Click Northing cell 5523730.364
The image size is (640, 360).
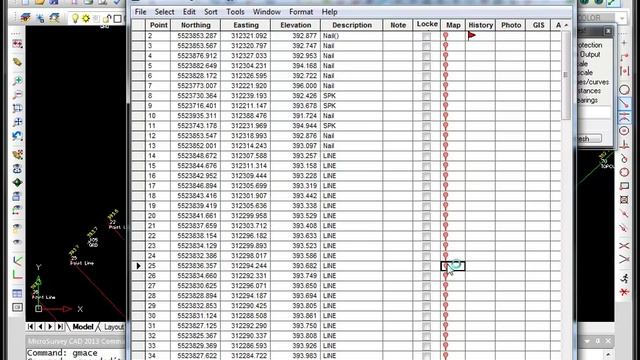tap(197, 96)
